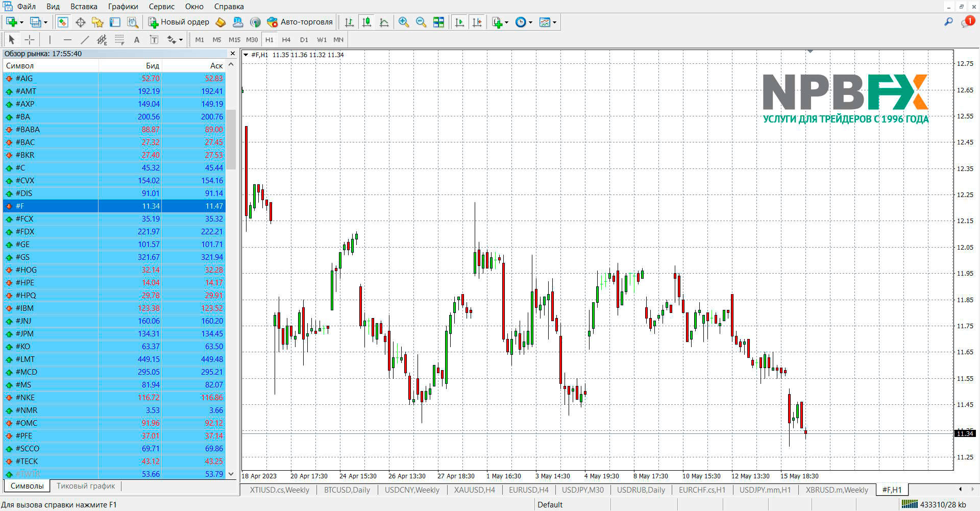Open the BTCUSD,Daily chart tab
Screen dimensions: 980x511
point(347,490)
